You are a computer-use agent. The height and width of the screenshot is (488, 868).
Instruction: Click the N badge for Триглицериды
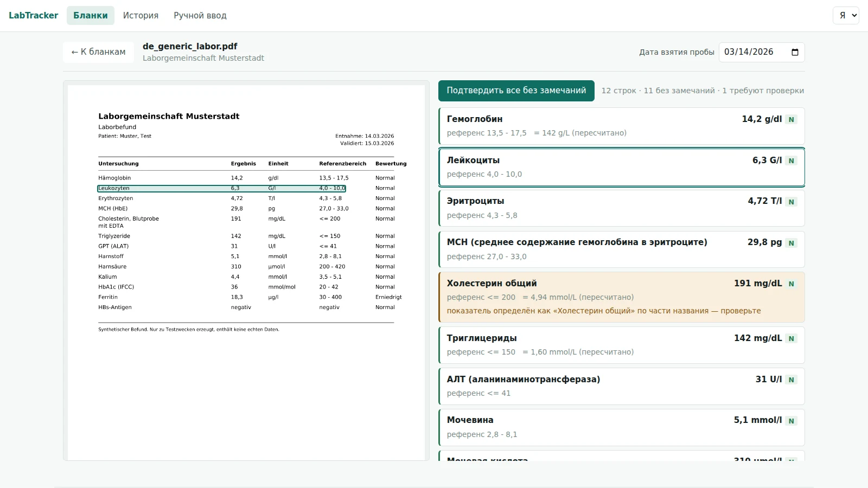(x=792, y=338)
